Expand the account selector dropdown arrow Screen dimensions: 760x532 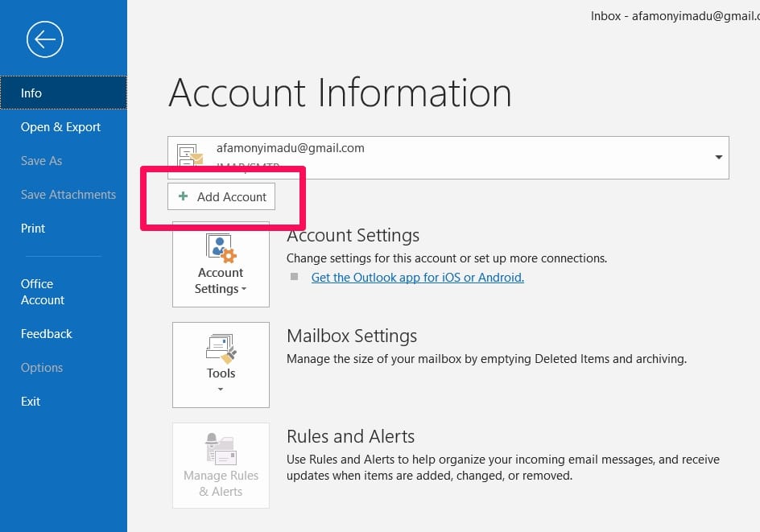717,157
